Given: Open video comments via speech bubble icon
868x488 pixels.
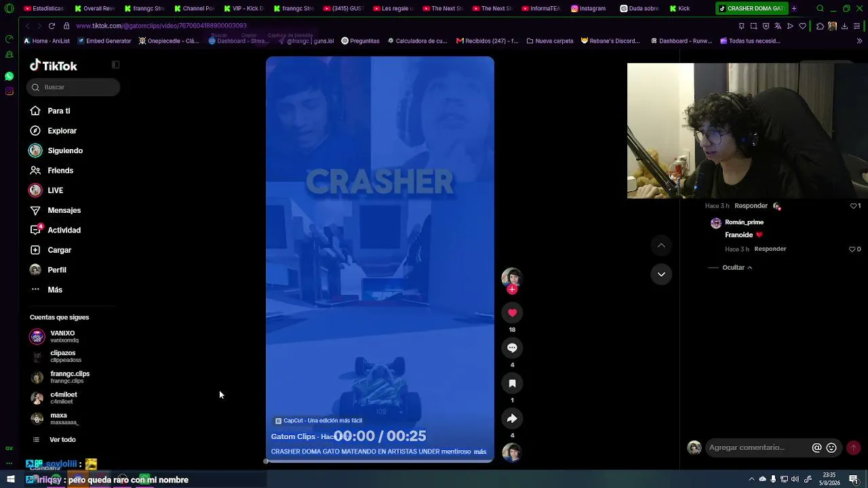Looking at the screenshot, I should [512, 348].
